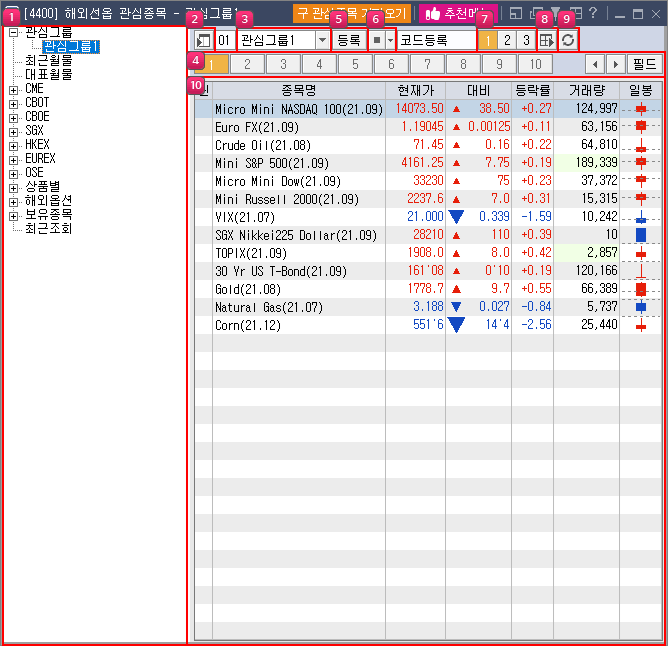The image size is (668, 646).
Task: Select the Micro Mini NASDAQ 100(21.09) row
Action: click(x=428, y=109)
